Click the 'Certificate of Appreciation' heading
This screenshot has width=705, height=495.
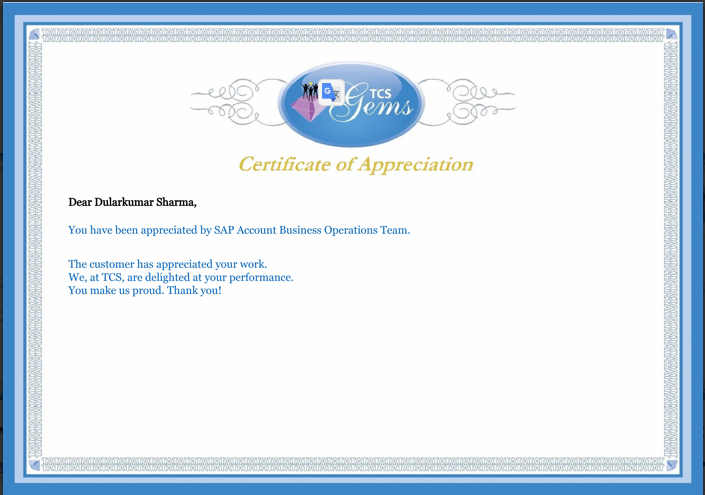(x=356, y=165)
